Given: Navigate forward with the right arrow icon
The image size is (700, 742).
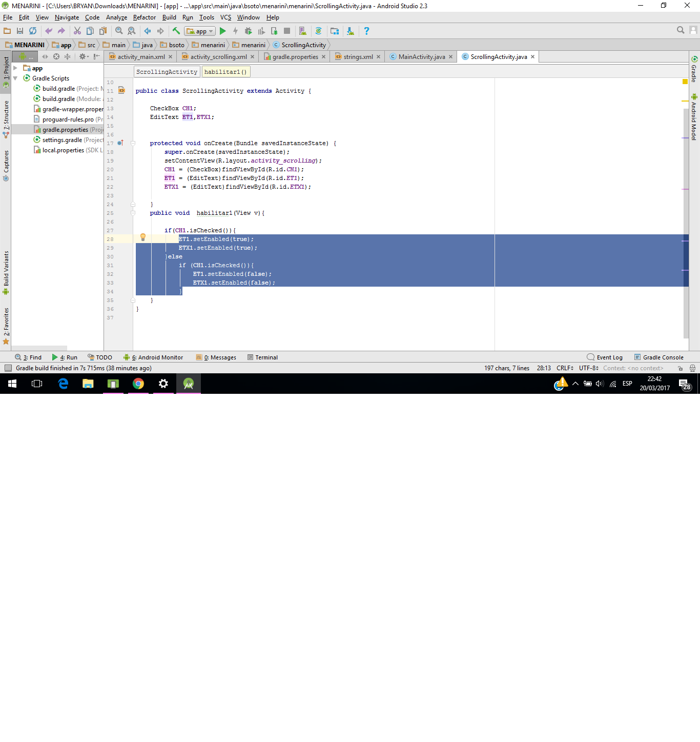Looking at the screenshot, I should coord(160,31).
